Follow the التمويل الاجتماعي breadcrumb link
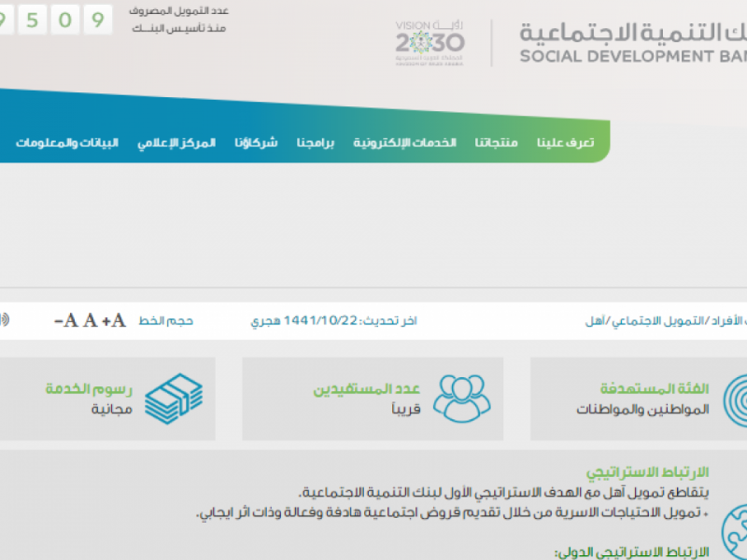This screenshot has width=747, height=560. tap(659, 321)
